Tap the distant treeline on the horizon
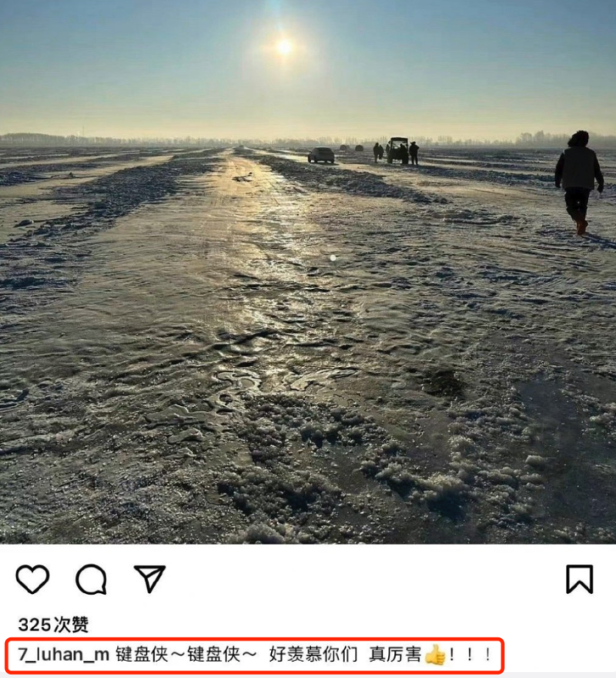 [x=308, y=140]
